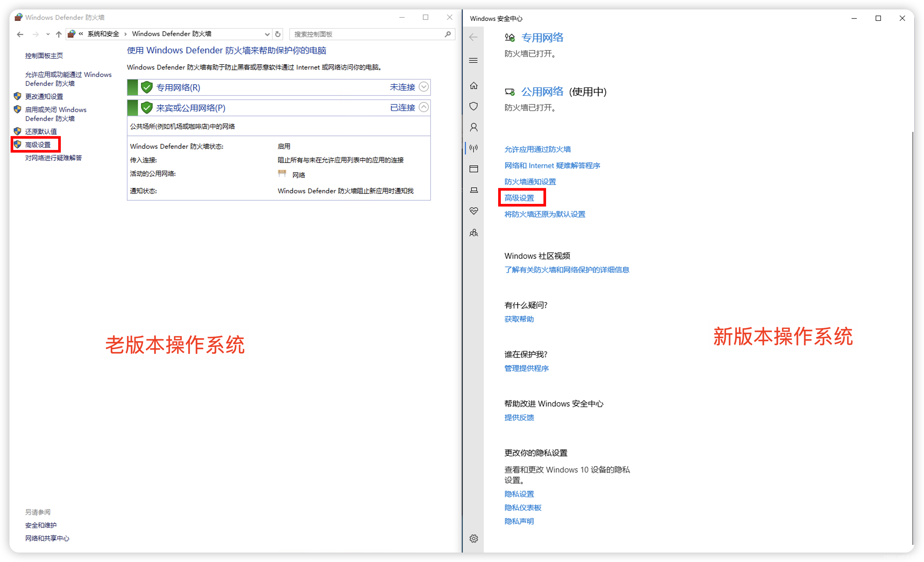
Task: Click the green shield beside 专用网络(R)
Action: [147, 87]
